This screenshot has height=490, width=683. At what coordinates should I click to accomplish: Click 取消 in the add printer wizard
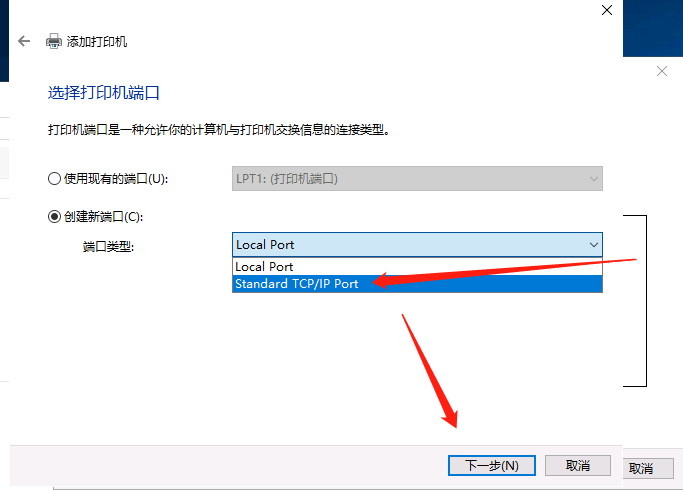[578, 466]
